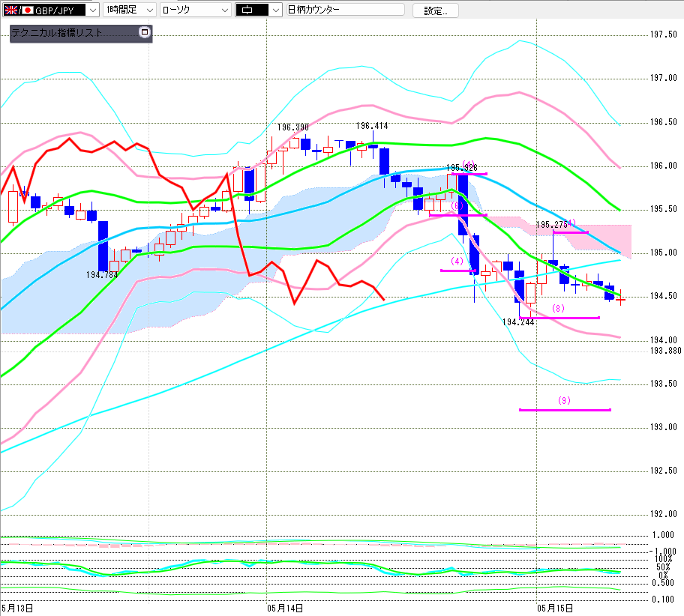Click the 195.275 price label
684x616 pixels.
point(552,225)
